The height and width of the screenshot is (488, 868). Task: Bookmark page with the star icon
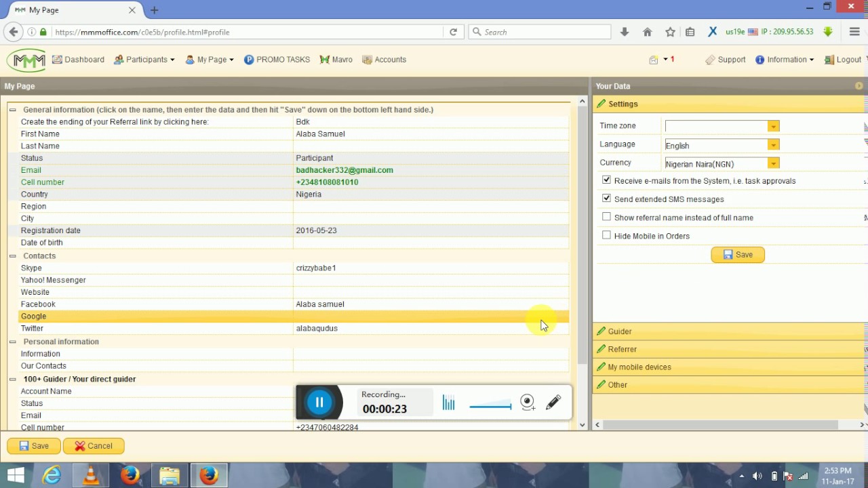click(670, 32)
